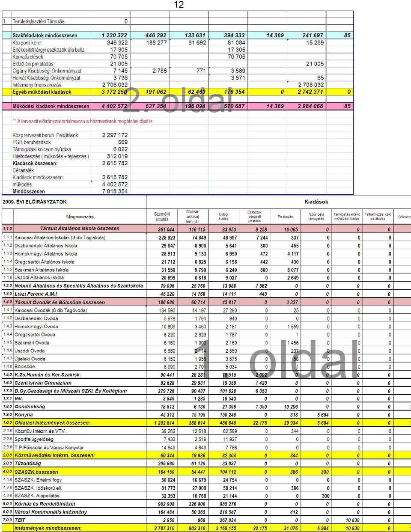Click 'Kalocsai Óvodák (6 db Tagóvoda)' label
The image size is (411, 532).
pos(51,310)
